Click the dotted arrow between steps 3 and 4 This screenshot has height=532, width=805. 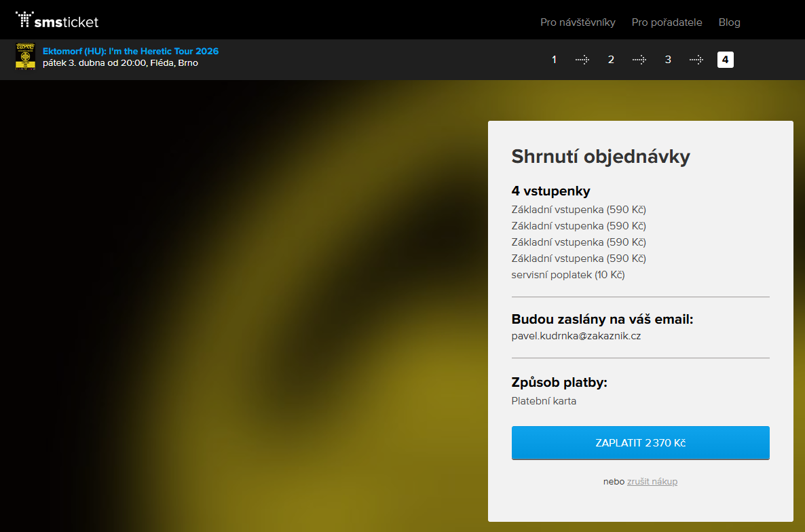click(696, 60)
